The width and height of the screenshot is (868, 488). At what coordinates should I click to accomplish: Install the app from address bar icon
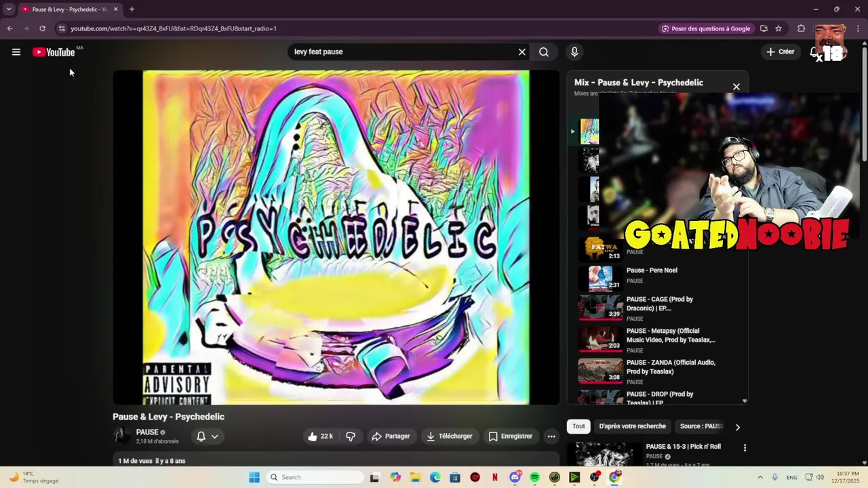point(764,28)
